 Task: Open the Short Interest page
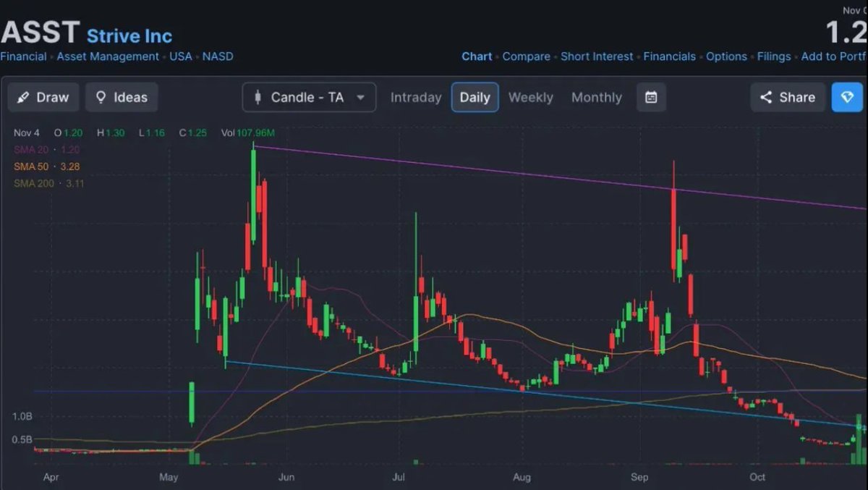pyautogui.click(x=597, y=56)
